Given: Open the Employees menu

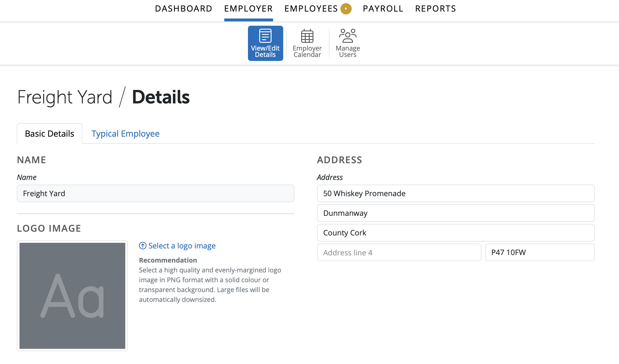Looking at the screenshot, I should click(x=311, y=9).
